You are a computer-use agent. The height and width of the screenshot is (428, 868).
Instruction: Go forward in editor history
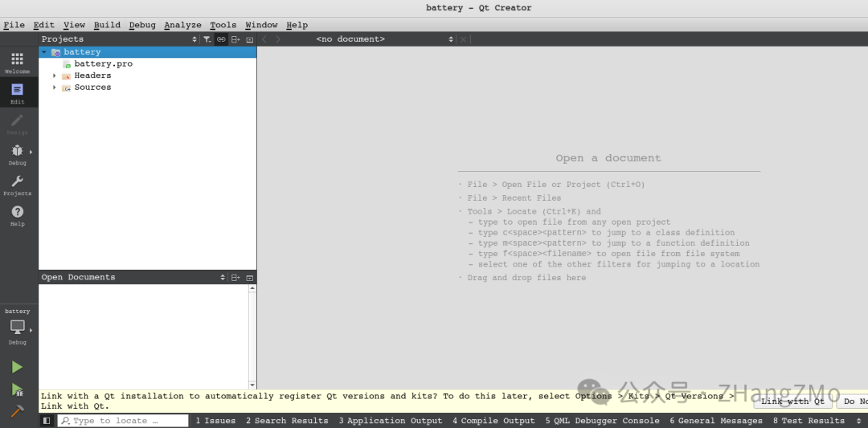point(278,39)
